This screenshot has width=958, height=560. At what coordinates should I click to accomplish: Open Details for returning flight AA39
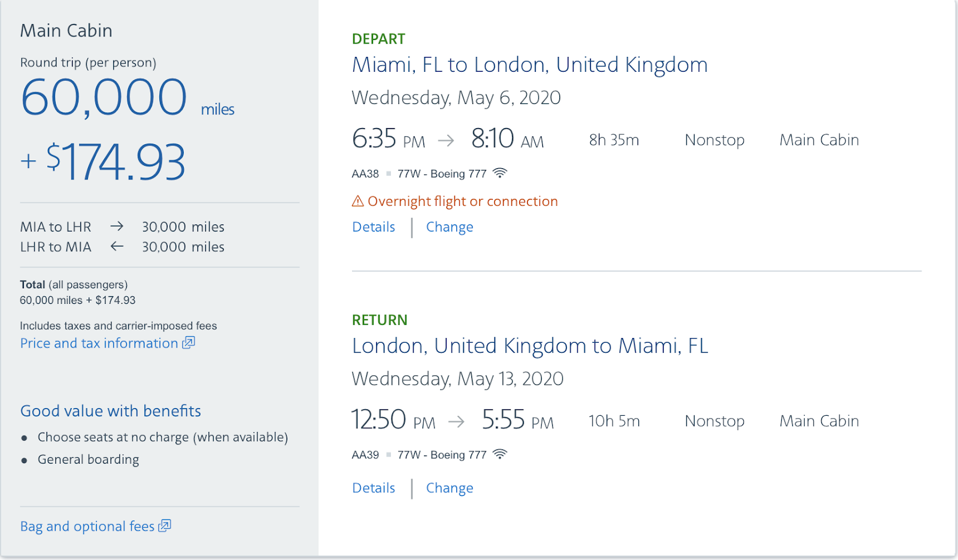tap(373, 488)
